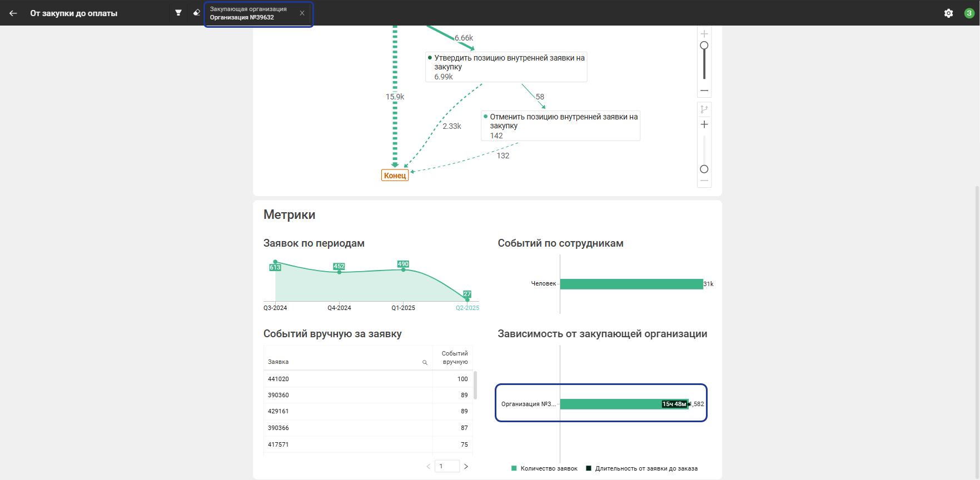Click the branch paths icon in the graph controls
Screen dimensions: 980x480
pyautogui.click(x=704, y=109)
